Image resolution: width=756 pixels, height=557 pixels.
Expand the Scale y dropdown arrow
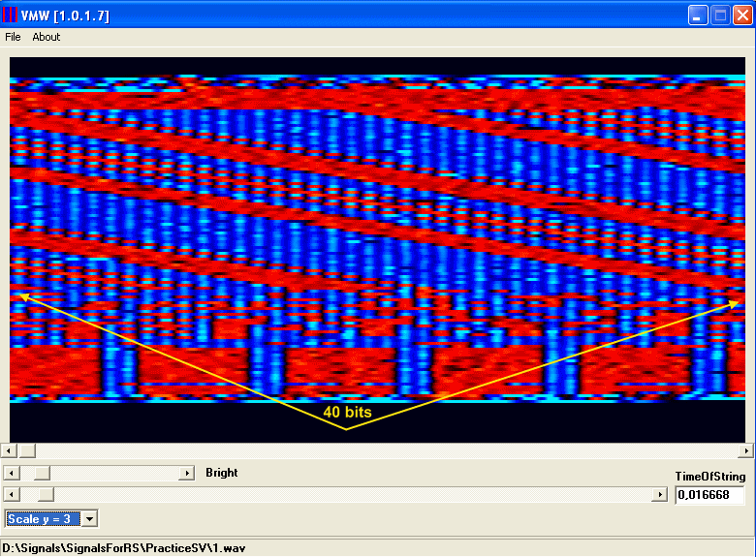[90, 519]
